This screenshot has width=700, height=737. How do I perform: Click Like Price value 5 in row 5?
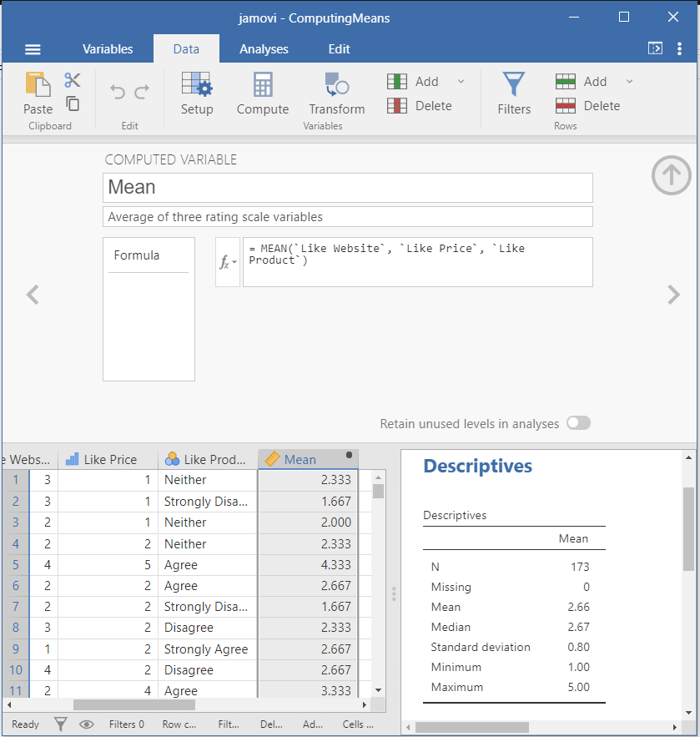point(108,564)
